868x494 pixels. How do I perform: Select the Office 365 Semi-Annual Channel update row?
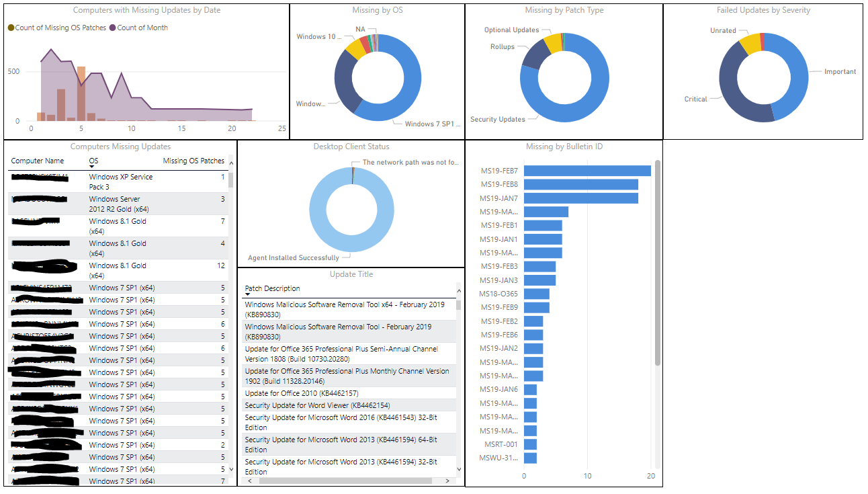point(349,354)
